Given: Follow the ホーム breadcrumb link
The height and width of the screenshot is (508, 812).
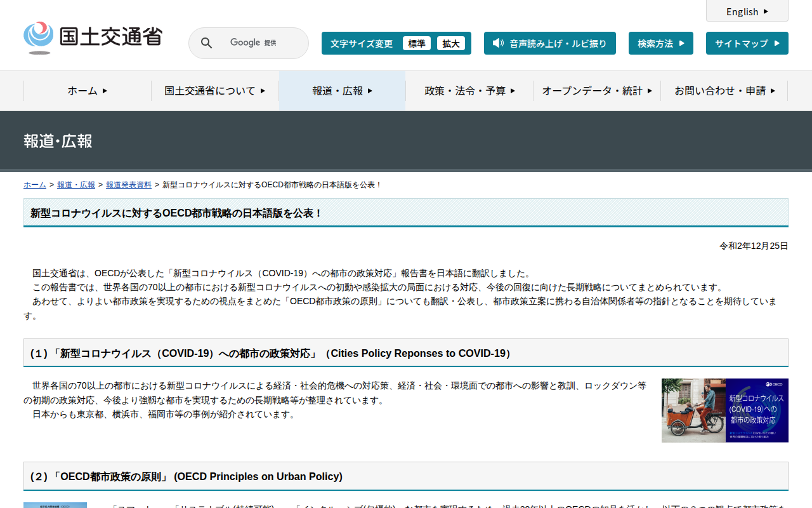Looking at the screenshot, I should [35, 185].
